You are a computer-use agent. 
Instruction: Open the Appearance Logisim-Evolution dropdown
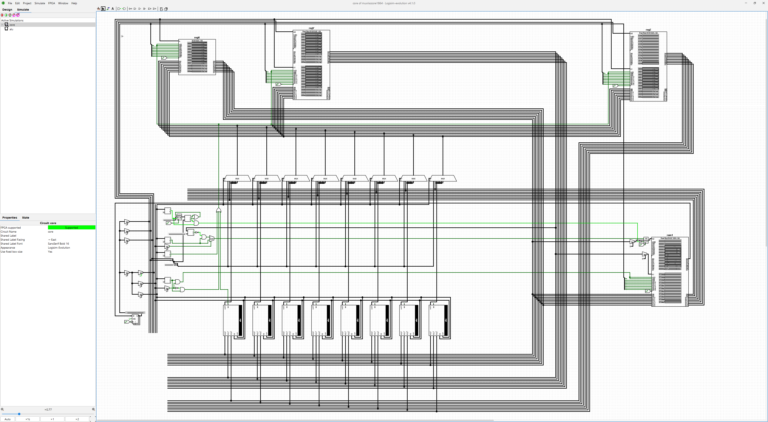[71, 248]
